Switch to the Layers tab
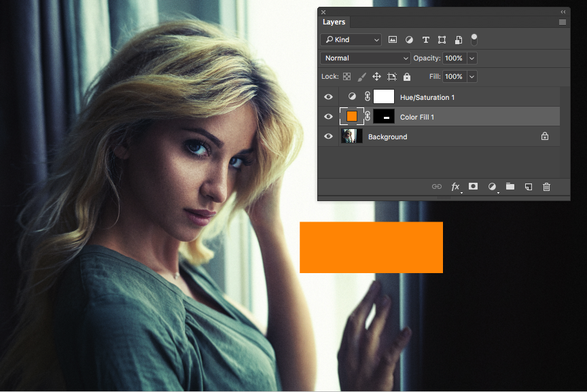This screenshot has width=587, height=392. (x=334, y=22)
